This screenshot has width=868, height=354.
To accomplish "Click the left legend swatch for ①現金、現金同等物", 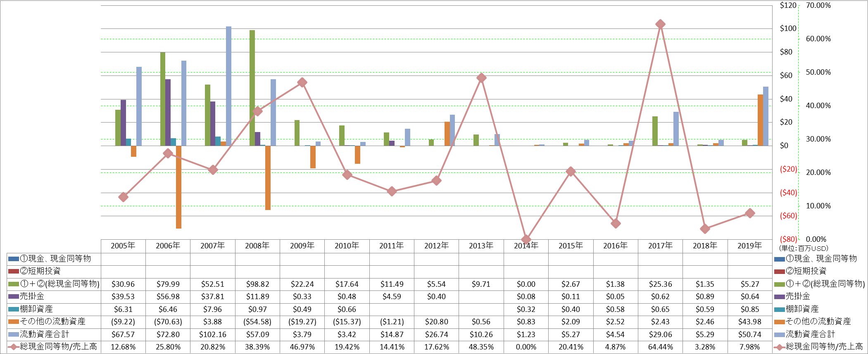I will click(x=14, y=259).
